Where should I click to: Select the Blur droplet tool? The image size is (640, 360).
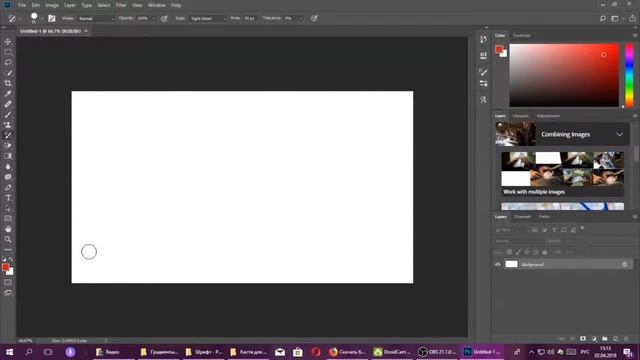pos(8,167)
